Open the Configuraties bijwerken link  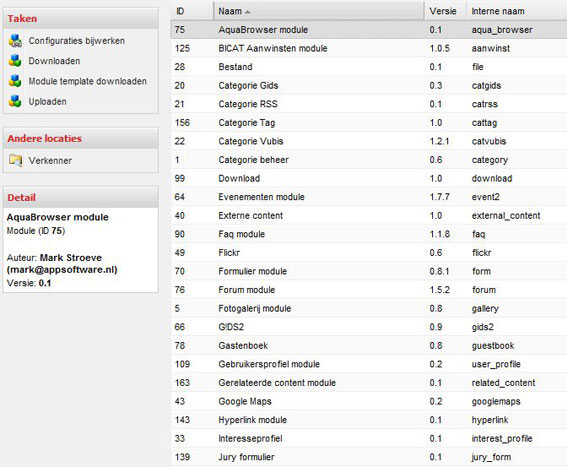(x=77, y=41)
